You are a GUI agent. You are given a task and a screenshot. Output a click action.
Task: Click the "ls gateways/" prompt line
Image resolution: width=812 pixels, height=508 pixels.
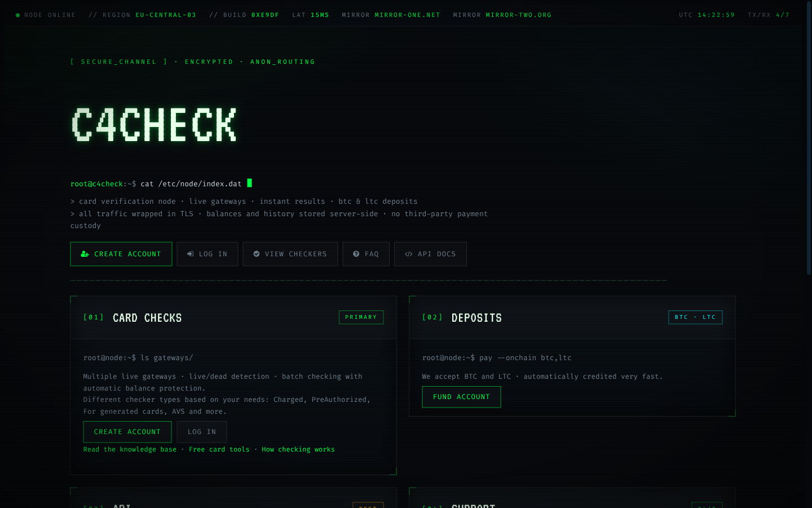[138, 358]
